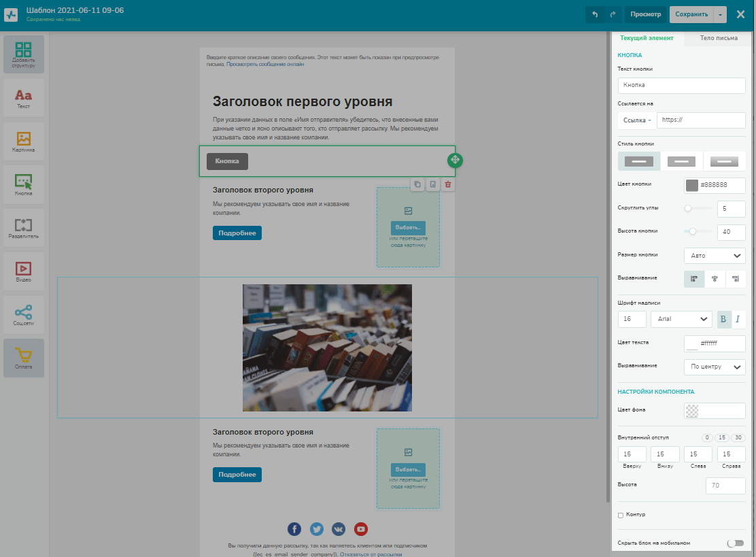Select the Text block tool
756x557 pixels.
[24, 99]
